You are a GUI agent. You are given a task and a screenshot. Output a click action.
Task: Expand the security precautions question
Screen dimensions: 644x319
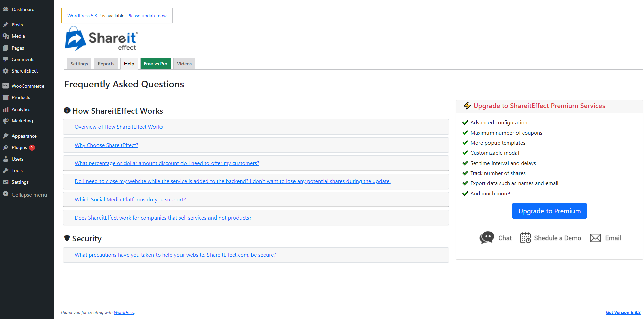pos(175,255)
